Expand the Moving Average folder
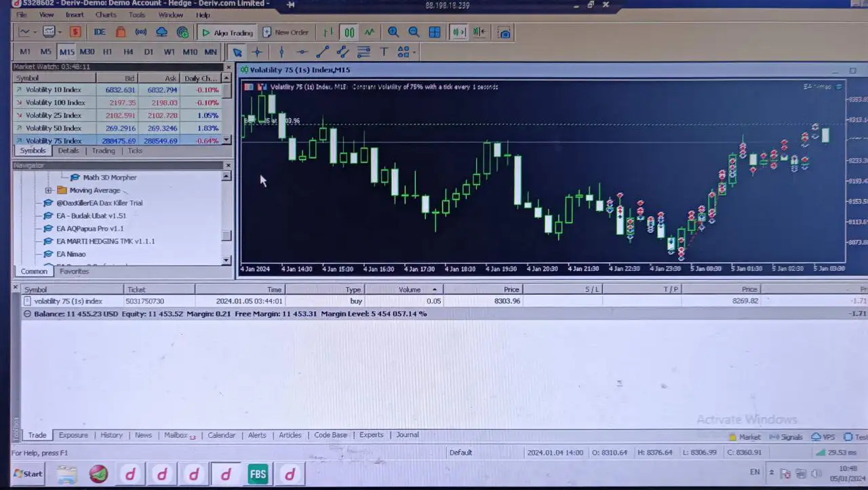 (x=48, y=191)
